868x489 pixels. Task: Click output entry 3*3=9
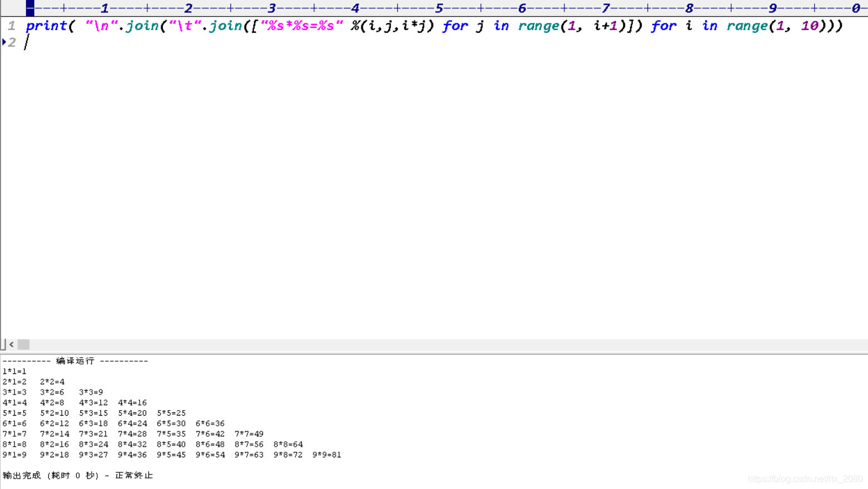click(91, 392)
